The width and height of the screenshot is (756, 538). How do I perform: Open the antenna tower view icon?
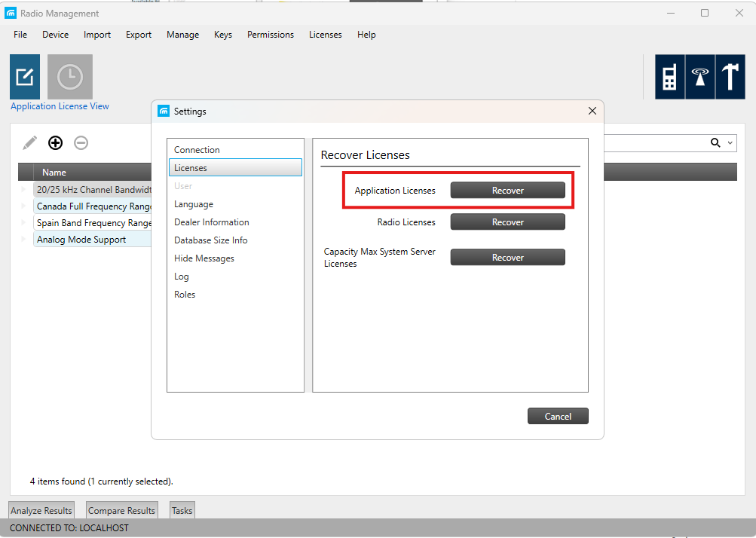(700, 77)
